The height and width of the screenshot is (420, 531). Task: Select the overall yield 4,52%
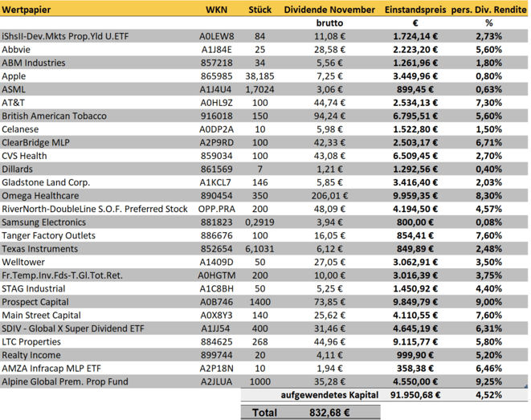(x=488, y=395)
